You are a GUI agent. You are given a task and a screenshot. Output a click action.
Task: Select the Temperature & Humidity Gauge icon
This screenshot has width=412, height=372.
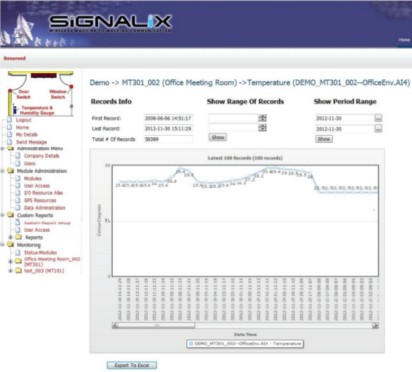[15, 109]
